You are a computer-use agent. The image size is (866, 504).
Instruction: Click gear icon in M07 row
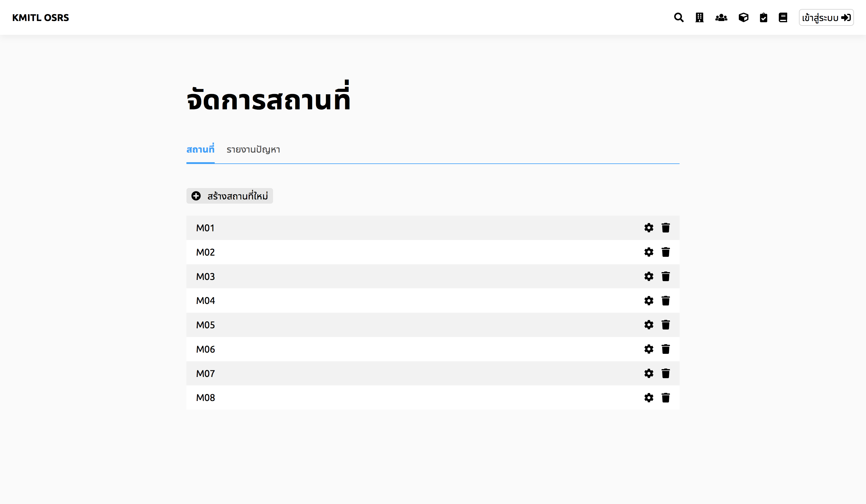[649, 373]
